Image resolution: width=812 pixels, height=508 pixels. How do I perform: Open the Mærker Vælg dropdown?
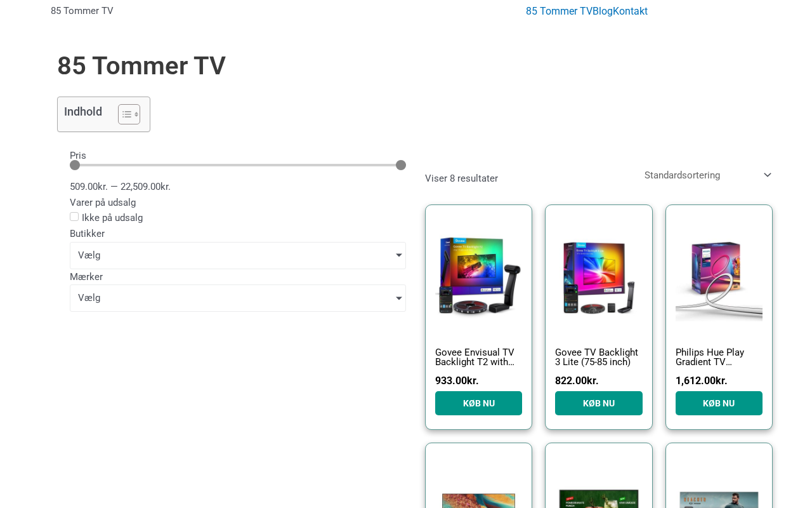238,298
